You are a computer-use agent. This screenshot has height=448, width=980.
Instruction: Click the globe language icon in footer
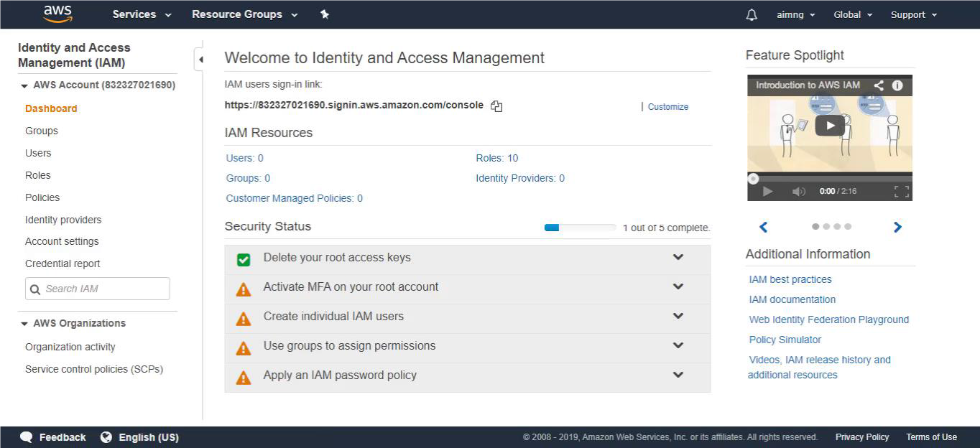(106, 437)
